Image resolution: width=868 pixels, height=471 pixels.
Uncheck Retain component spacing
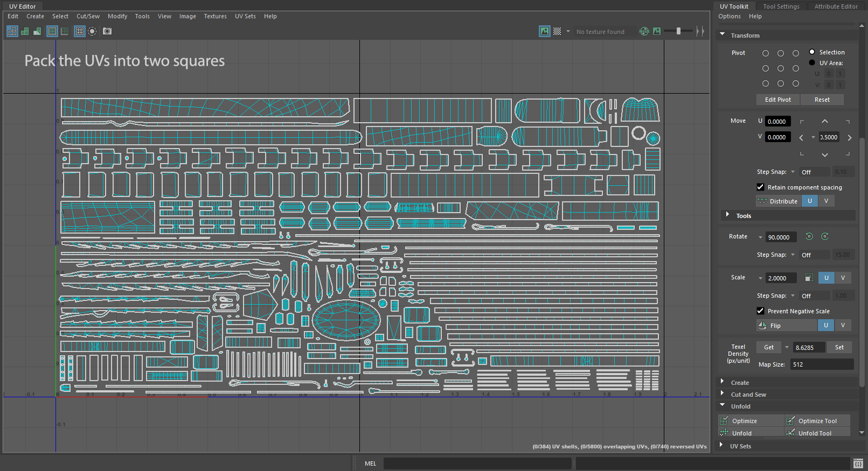(760, 187)
